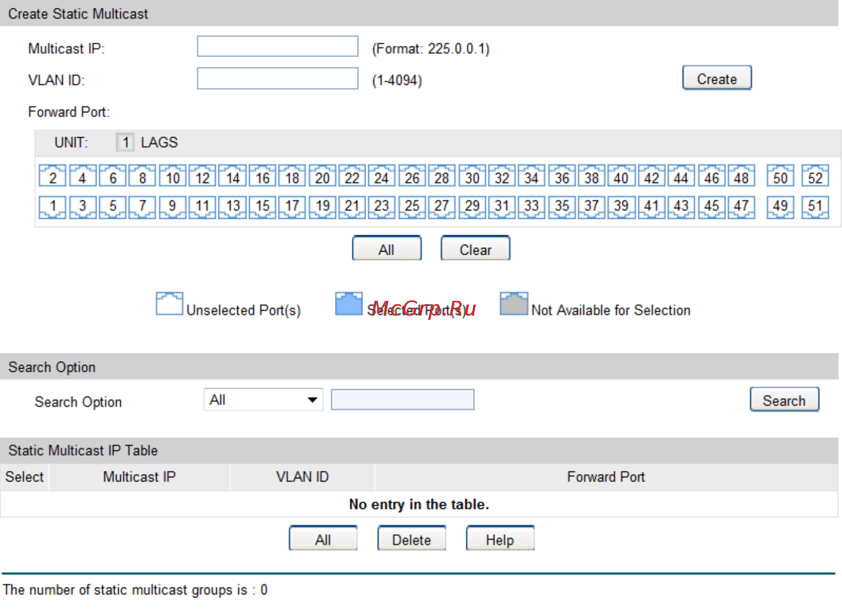The image size is (842, 616).
Task: Select forward port 19
Action: point(322,207)
